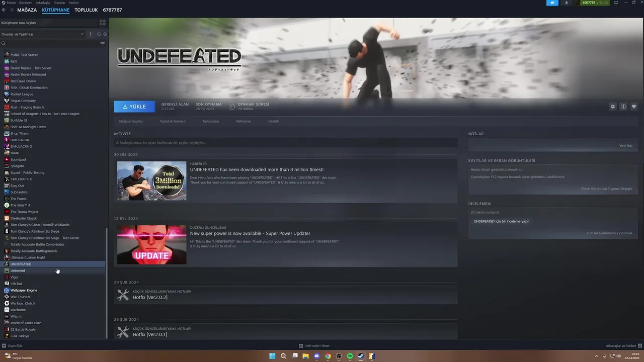Click the YÜKLE install button
The width and height of the screenshot is (644, 362).
point(134,107)
